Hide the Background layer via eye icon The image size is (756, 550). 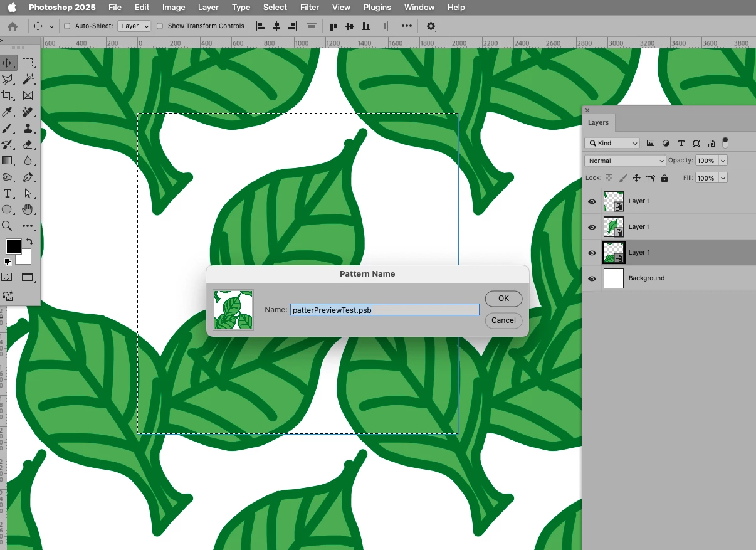point(592,278)
